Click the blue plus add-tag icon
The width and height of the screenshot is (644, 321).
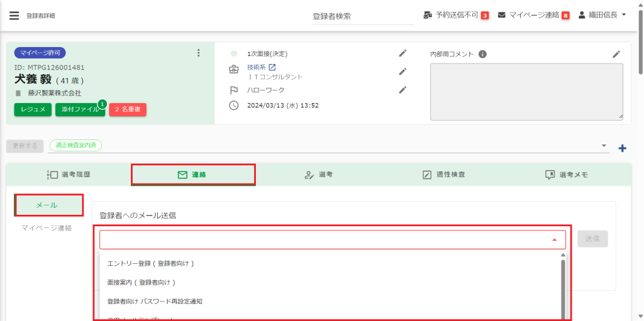(623, 148)
